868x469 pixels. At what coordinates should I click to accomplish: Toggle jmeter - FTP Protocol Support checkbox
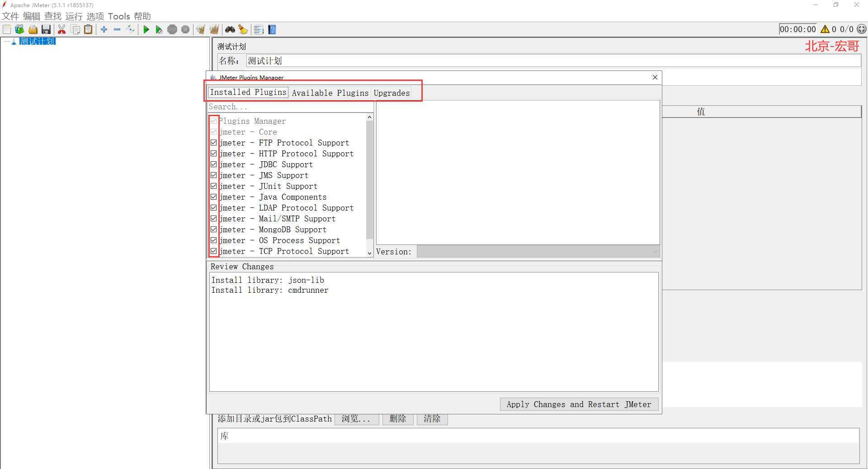(213, 143)
